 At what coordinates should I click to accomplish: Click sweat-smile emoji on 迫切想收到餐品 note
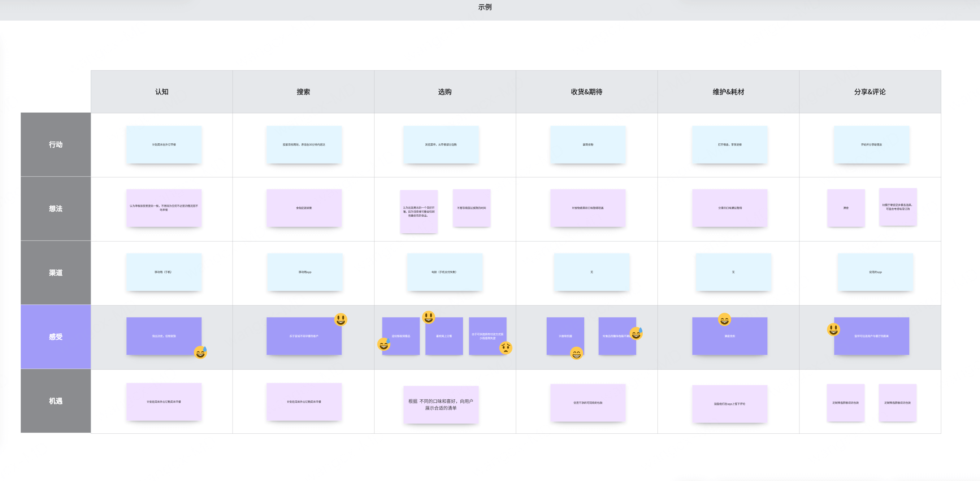tap(384, 344)
